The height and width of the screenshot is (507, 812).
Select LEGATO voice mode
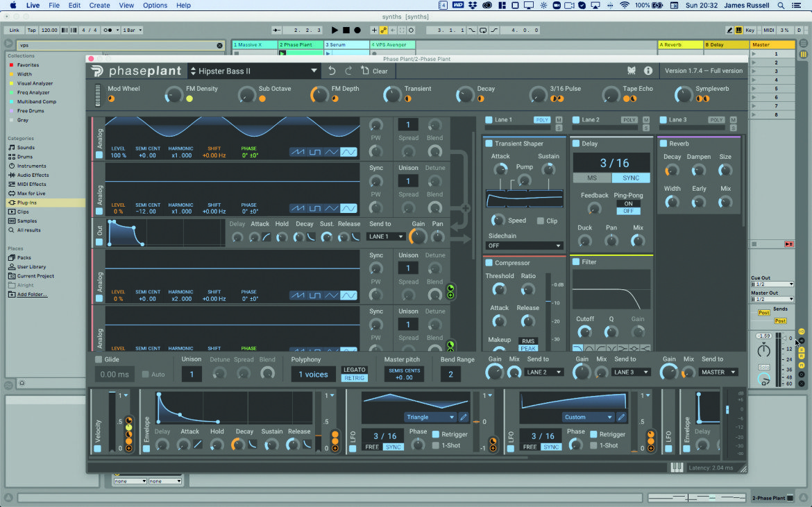pyautogui.click(x=354, y=370)
